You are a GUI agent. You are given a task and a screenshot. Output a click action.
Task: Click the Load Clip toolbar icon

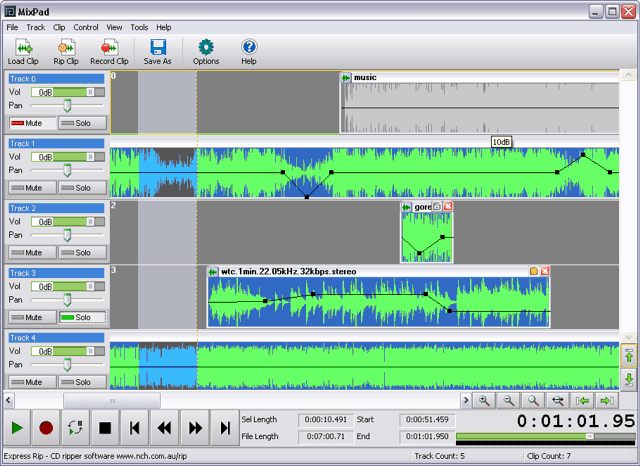(23, 51)
